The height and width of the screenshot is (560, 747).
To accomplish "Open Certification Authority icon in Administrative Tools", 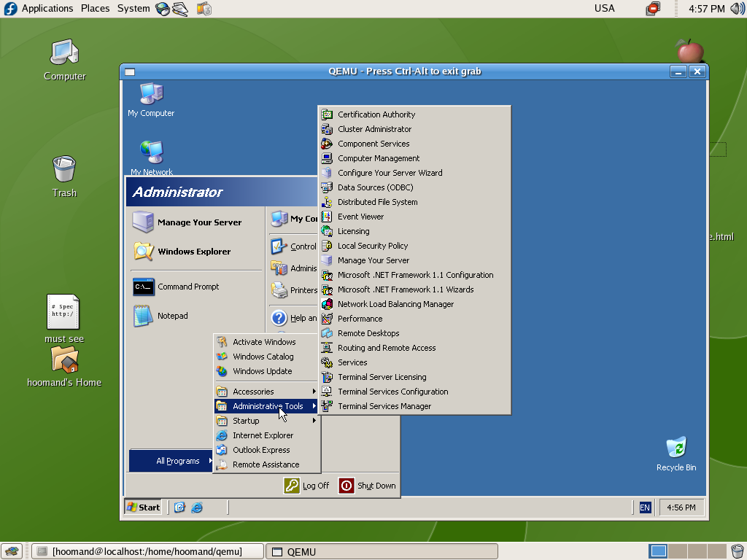I will click(327, 114).
